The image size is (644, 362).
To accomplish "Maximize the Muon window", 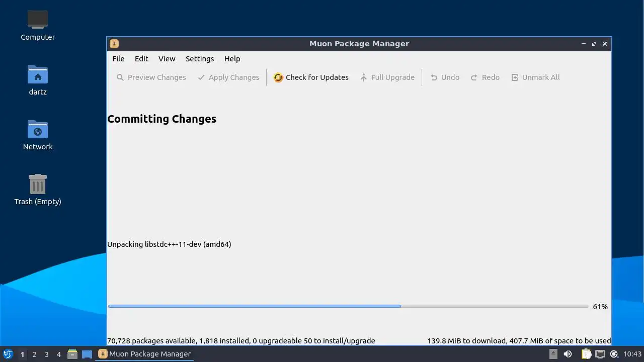I will coord(594,44).
